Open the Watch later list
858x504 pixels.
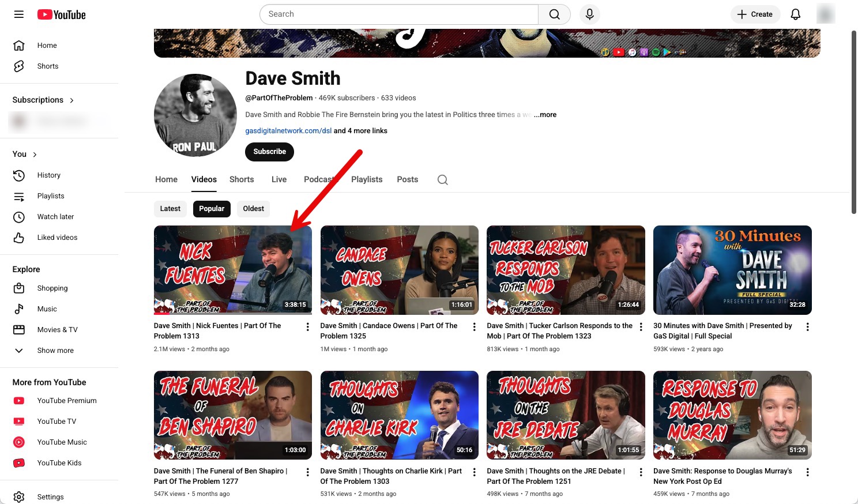55,217
